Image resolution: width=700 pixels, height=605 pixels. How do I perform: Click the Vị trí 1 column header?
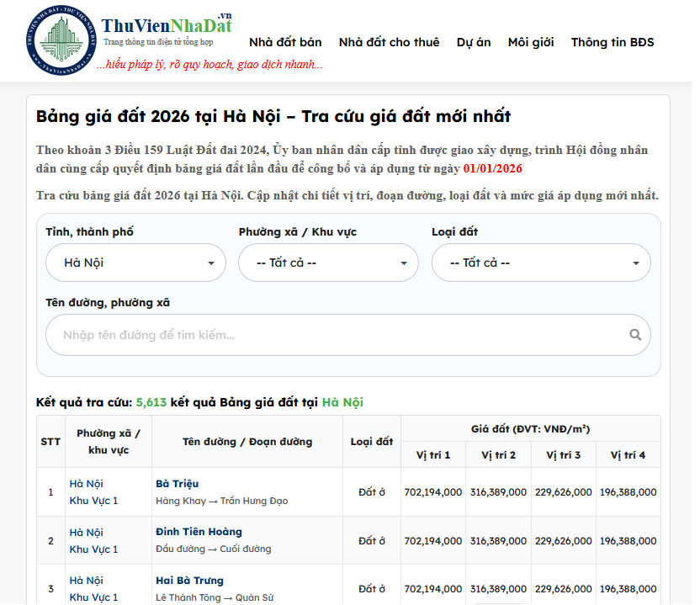433,455
